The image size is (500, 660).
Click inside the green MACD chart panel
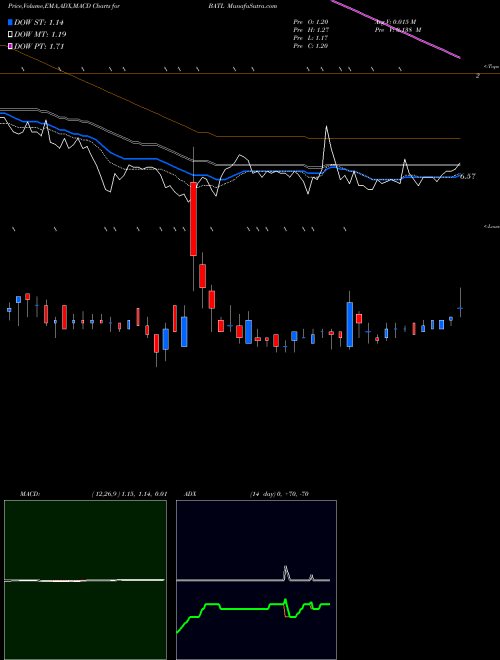[x=85, y=580]
